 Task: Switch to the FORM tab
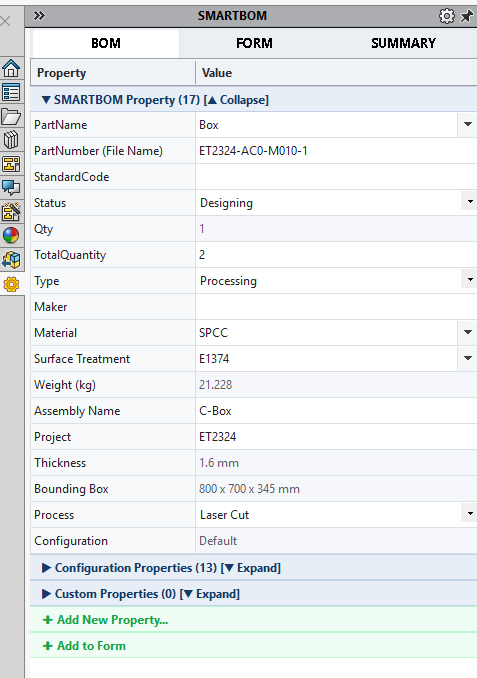tap(254, 43)
